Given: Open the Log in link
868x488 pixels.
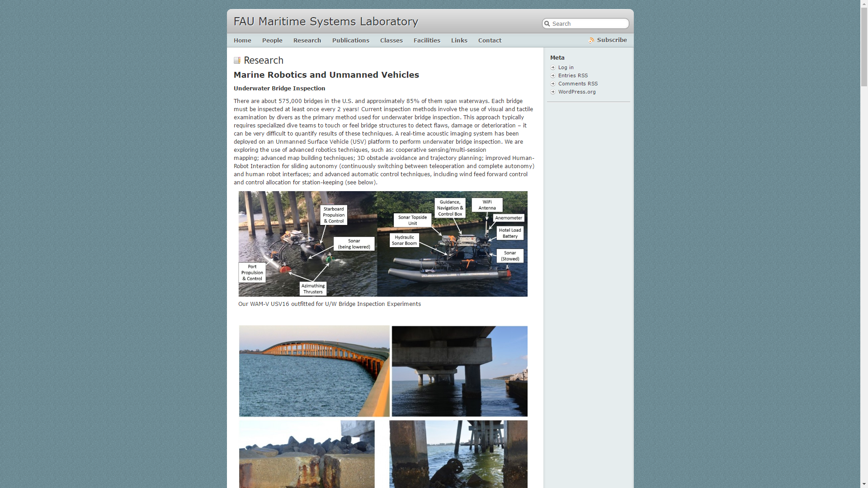Looking at the screenshot, I should [x=566, y=67].
